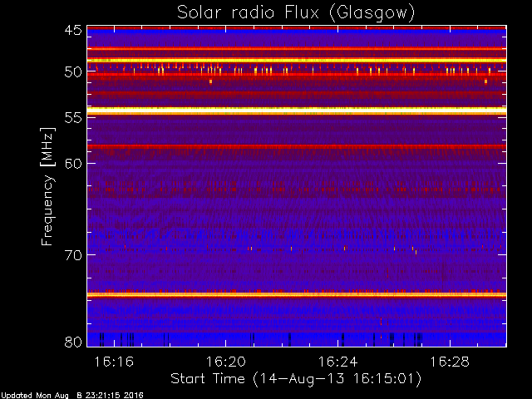Click the plot title Solar radio Flux (Glasgow)
Viewport: 532px width, 399px height.
296,13
